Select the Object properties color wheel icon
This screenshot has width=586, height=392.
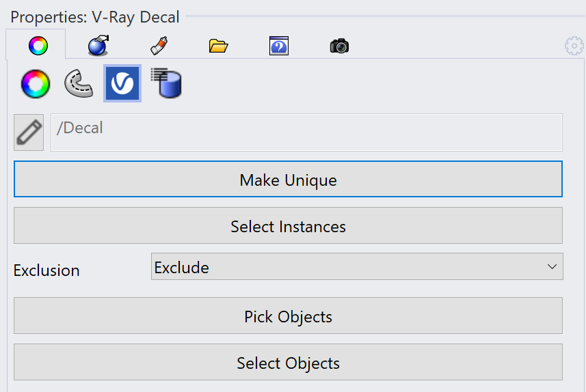pyautogui.click(x=36, y=83)
